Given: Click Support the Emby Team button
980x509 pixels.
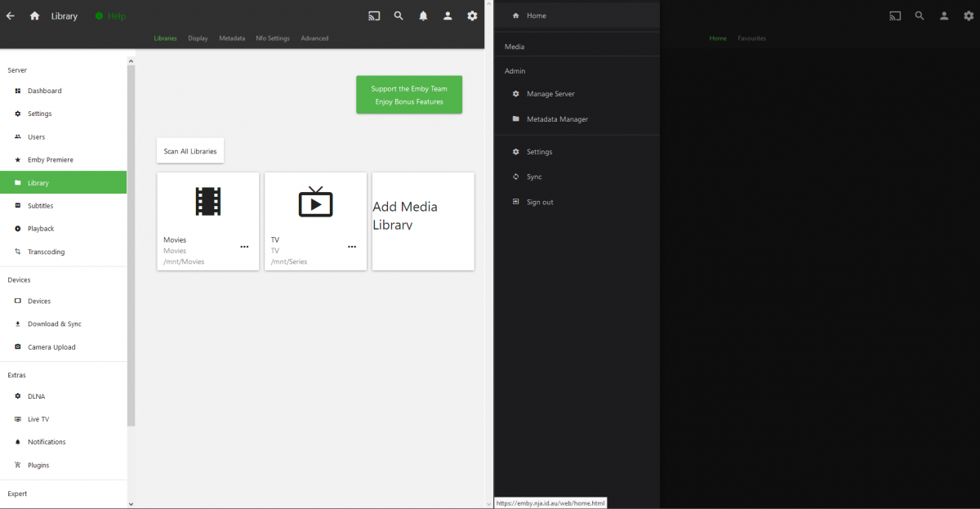Looking at the screenshot, I should tap(408, 95).
